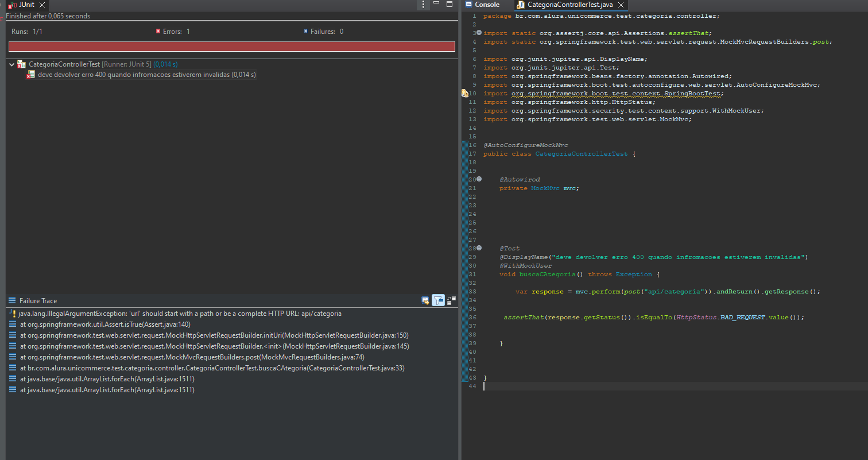This screenshot has width=868, height=460.
Task: Click the buscaCAtegoria method signature
Action: (x=580, y=274)
